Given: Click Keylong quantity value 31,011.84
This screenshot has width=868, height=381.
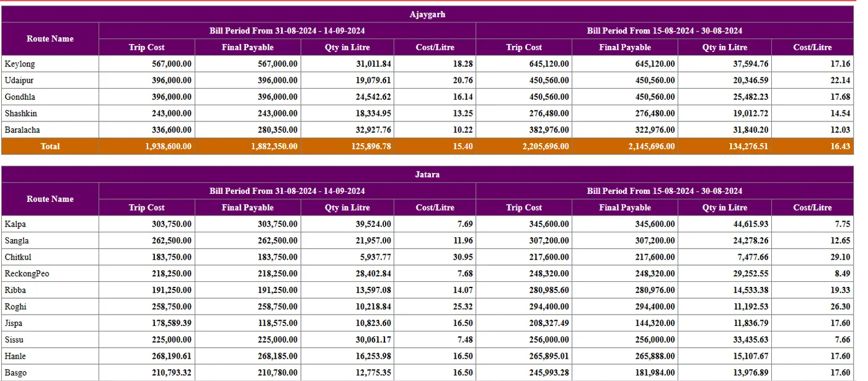Looking at the screenshot, I should 374,64.
